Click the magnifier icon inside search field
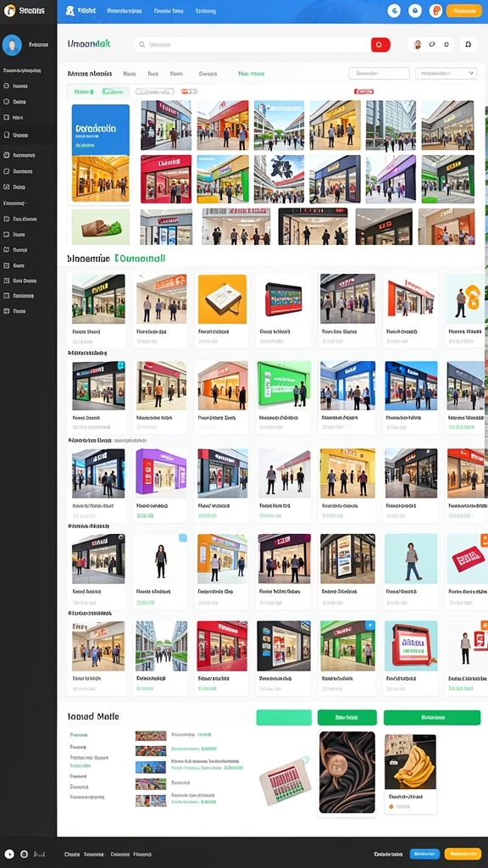The height and width of the screenshot is (868, 488). (142, 45)
